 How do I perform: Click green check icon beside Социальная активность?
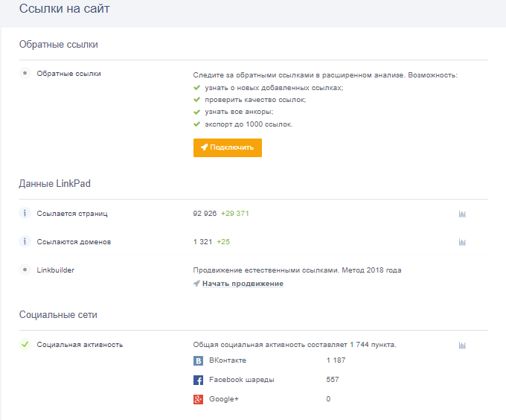25,345
